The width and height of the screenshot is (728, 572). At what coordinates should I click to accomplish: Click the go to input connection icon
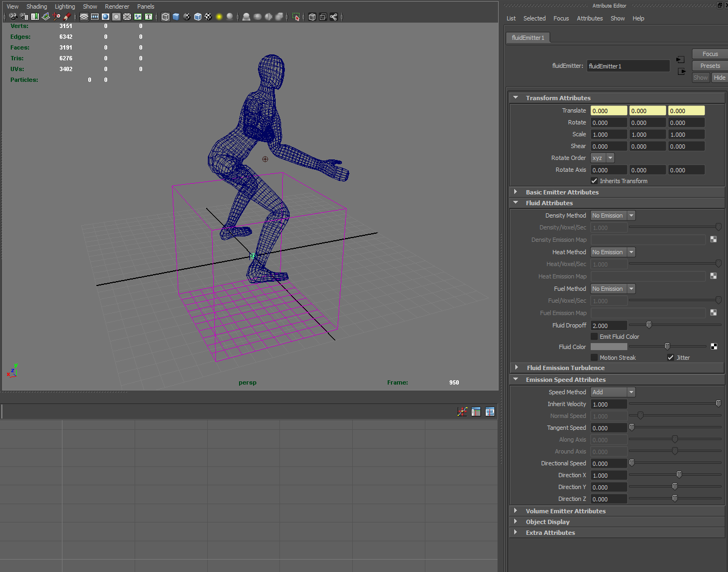coord(681,60)
